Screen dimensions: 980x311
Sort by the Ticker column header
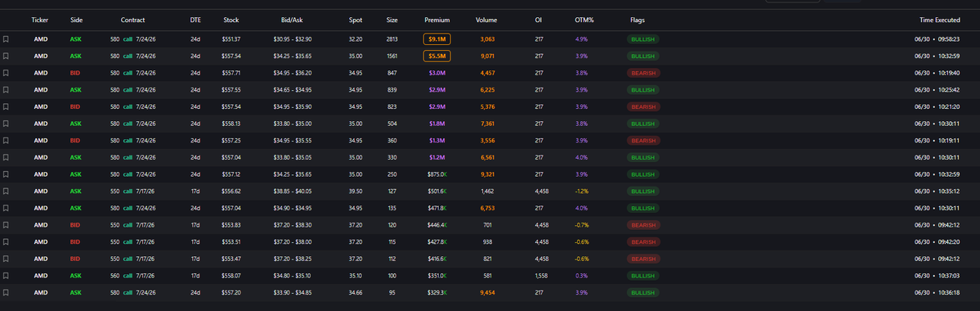point(40,20)
